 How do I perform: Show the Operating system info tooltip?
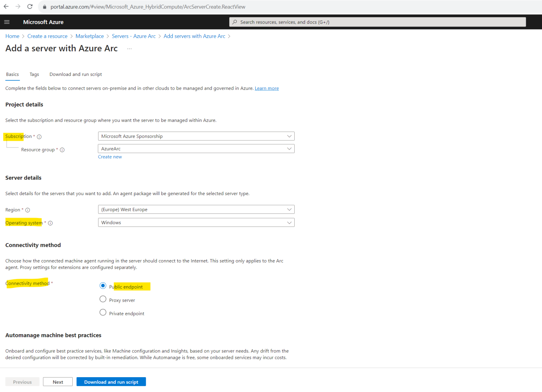(x=50, y=223)
